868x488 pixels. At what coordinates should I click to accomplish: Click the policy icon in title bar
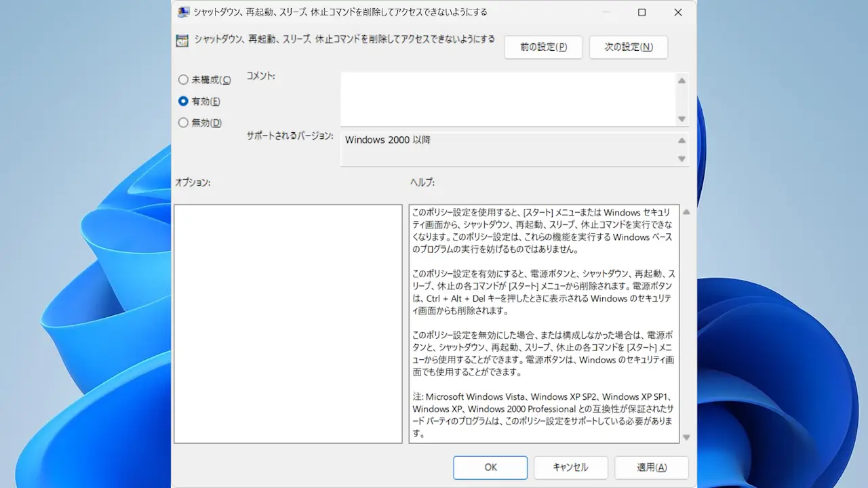click(183, 12)
